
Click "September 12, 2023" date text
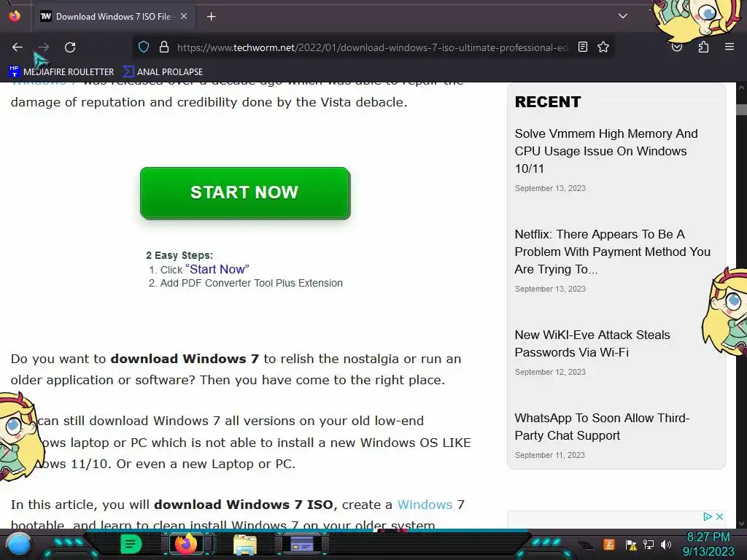pos(550,372)
